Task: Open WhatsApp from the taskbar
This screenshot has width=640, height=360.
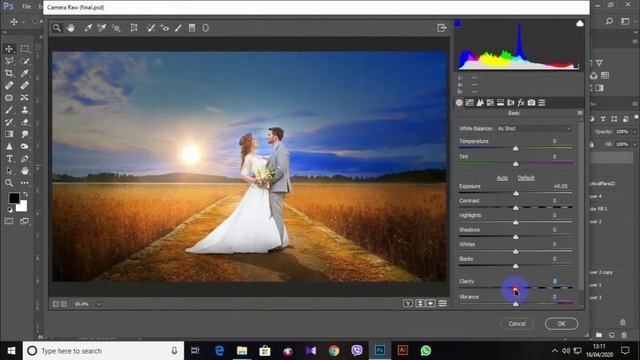Action: (426, 351)
